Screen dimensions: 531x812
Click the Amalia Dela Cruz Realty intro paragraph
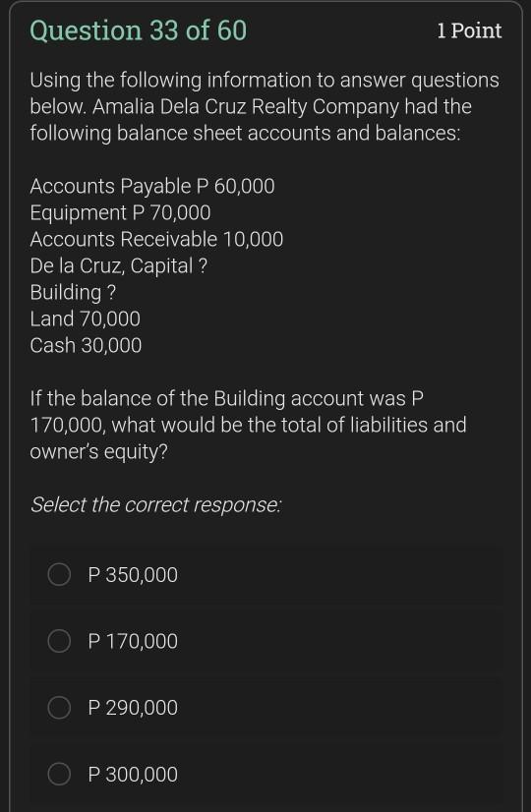pyautogui.click(x=265, y=107)
